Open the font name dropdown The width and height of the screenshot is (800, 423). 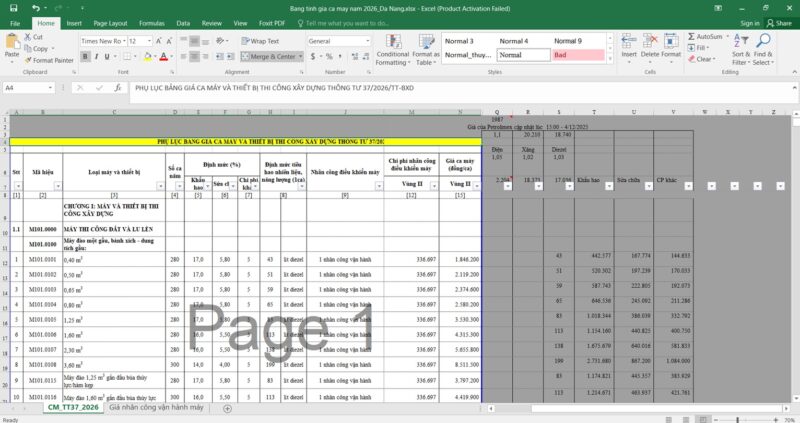[x=124, y=41]
